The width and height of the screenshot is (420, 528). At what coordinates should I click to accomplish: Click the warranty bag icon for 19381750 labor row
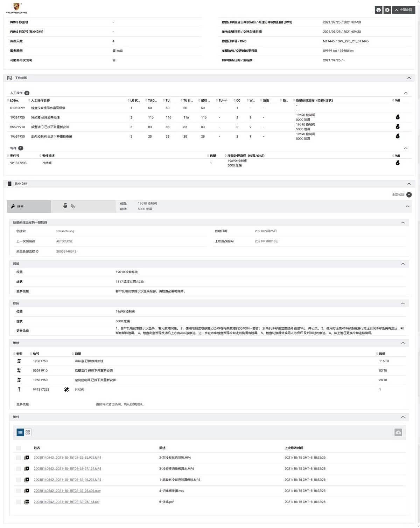(398, 117)
